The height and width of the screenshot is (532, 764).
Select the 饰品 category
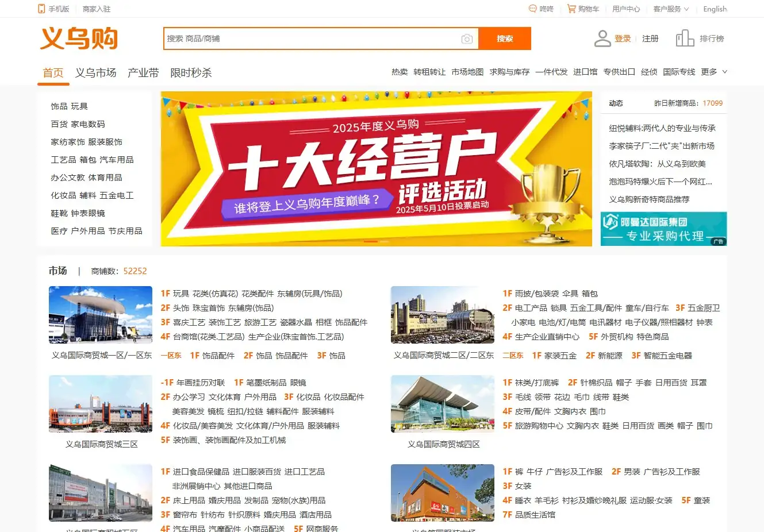(59, 106)
